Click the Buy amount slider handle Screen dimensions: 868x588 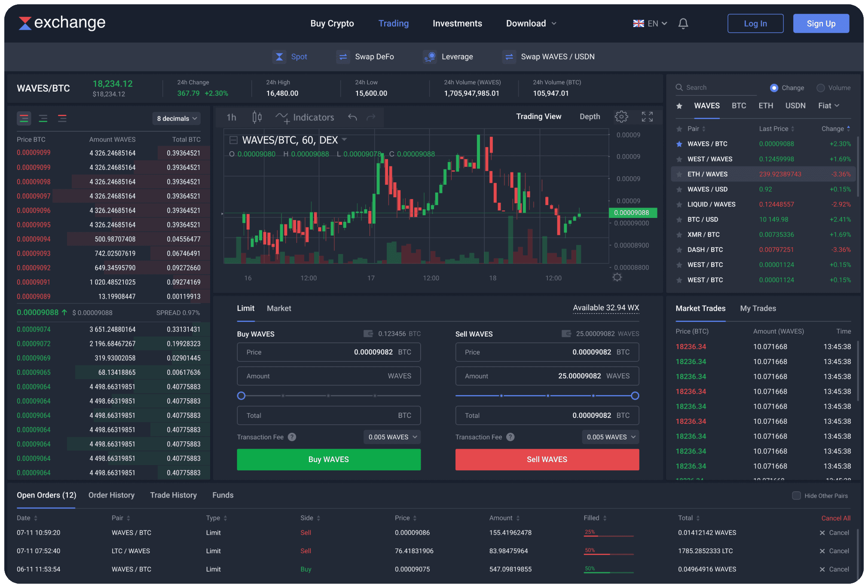[241, 395]
